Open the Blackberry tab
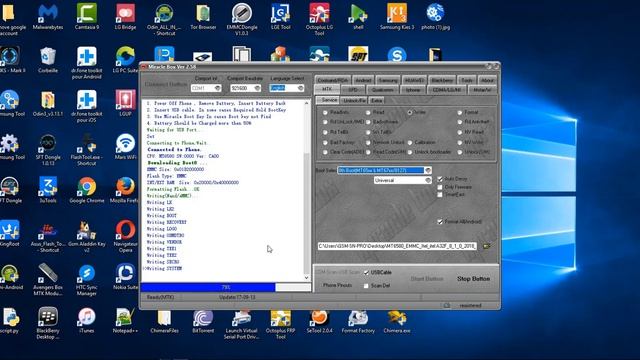The height and width of the screenshot is (360, 640). 442,80
